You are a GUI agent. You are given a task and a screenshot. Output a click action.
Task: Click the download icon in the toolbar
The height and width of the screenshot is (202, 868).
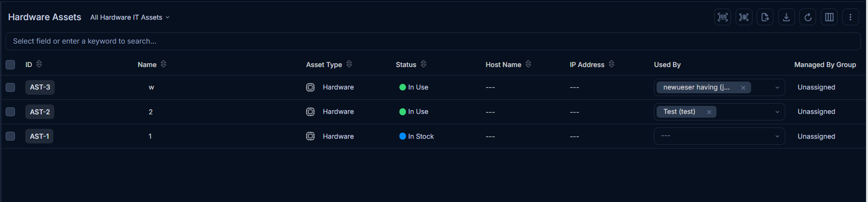tap(787, 17)
